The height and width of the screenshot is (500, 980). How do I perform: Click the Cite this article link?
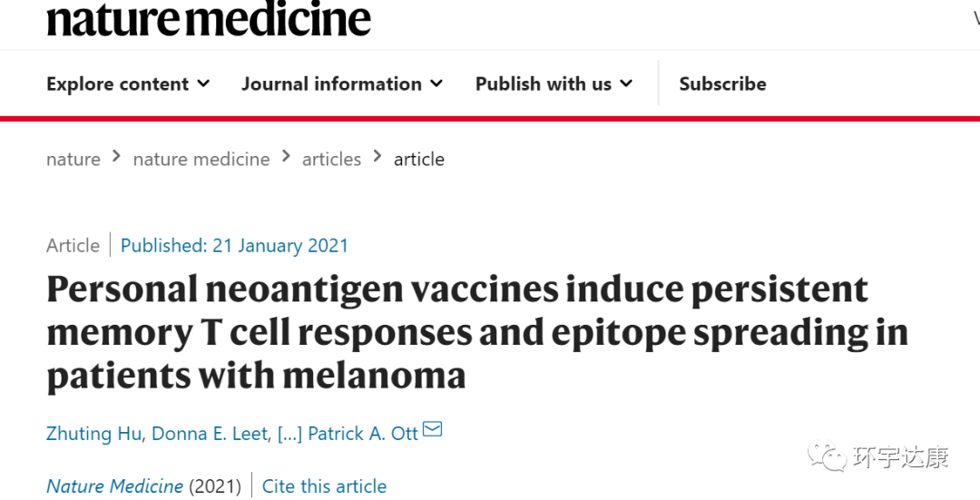tap(324, 486)
